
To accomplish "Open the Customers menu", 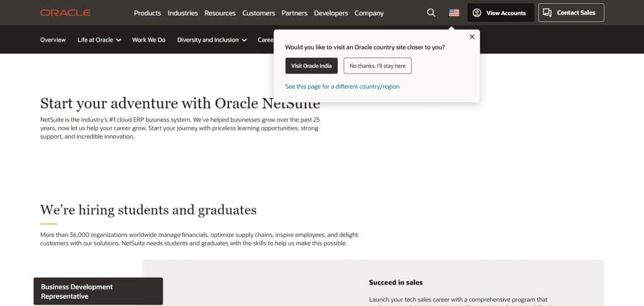I will point(258,13).
